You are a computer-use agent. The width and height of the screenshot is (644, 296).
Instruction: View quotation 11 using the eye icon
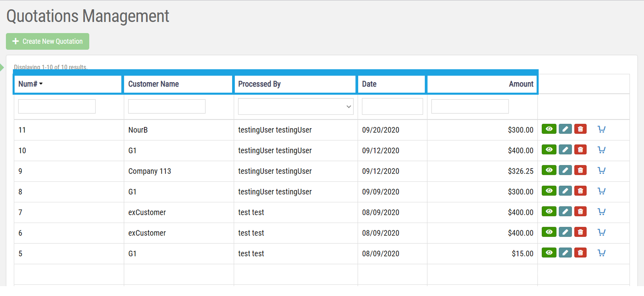coord(549,129)
